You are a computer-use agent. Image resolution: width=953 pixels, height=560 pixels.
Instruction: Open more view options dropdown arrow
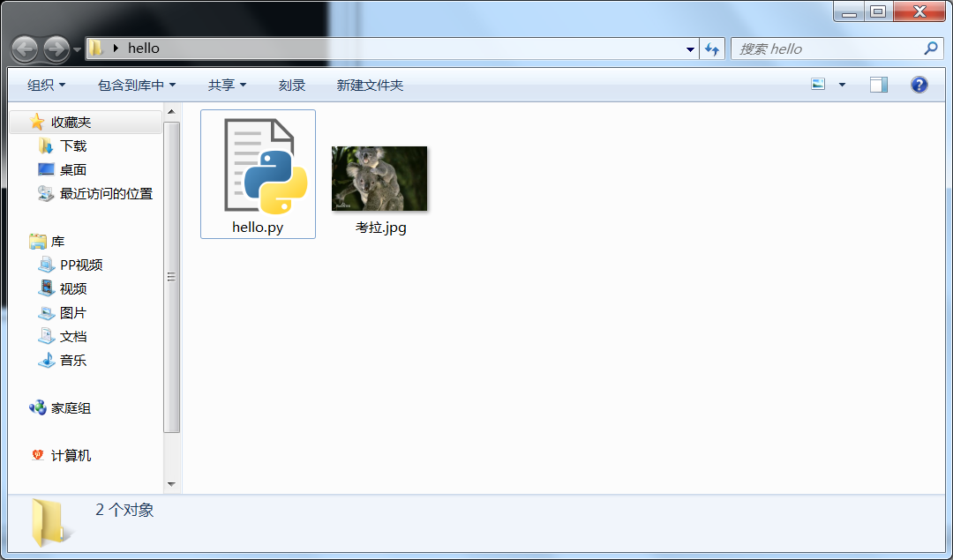(842, 85)
